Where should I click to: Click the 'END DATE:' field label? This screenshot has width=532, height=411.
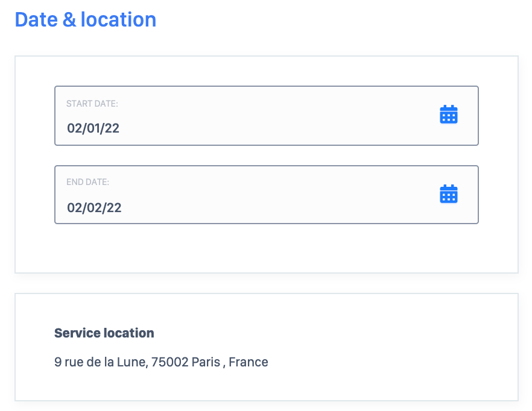point(87,182)
